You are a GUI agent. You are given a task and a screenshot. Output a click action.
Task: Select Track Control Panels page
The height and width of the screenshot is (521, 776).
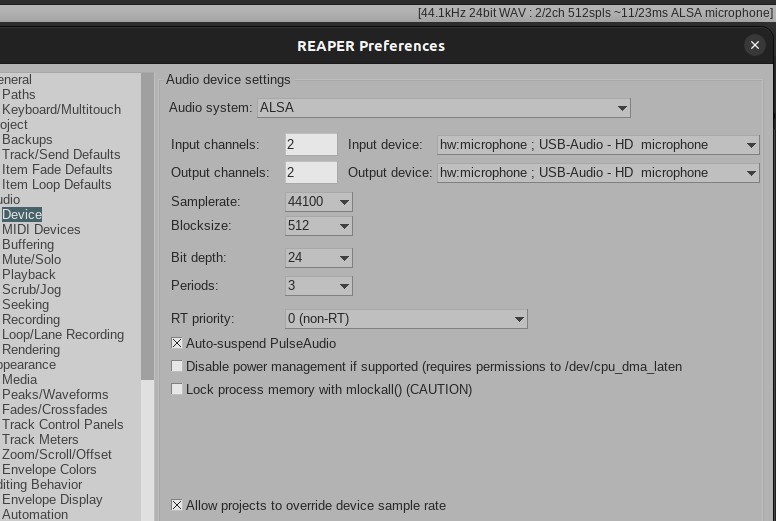point(62,425)
